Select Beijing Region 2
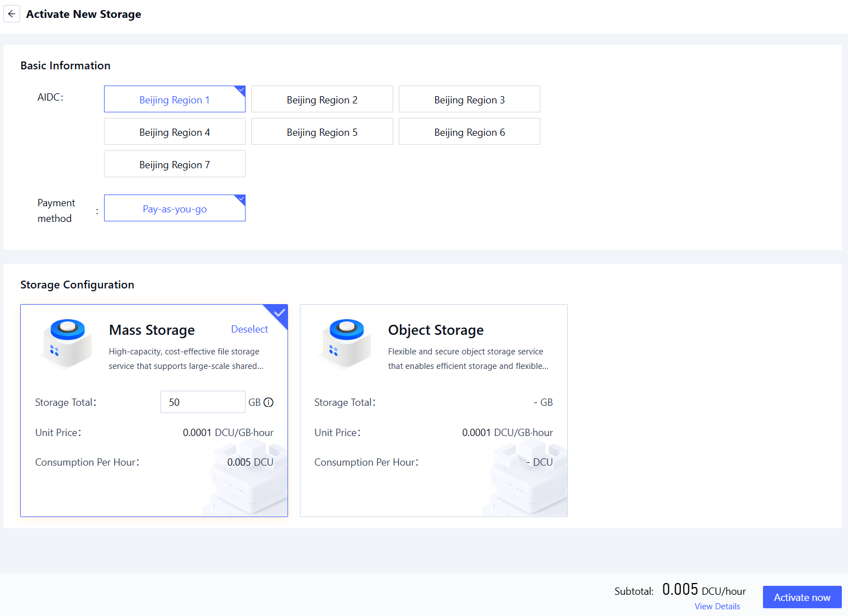Screen dimensions: 848x616 [x=322, y=99]
